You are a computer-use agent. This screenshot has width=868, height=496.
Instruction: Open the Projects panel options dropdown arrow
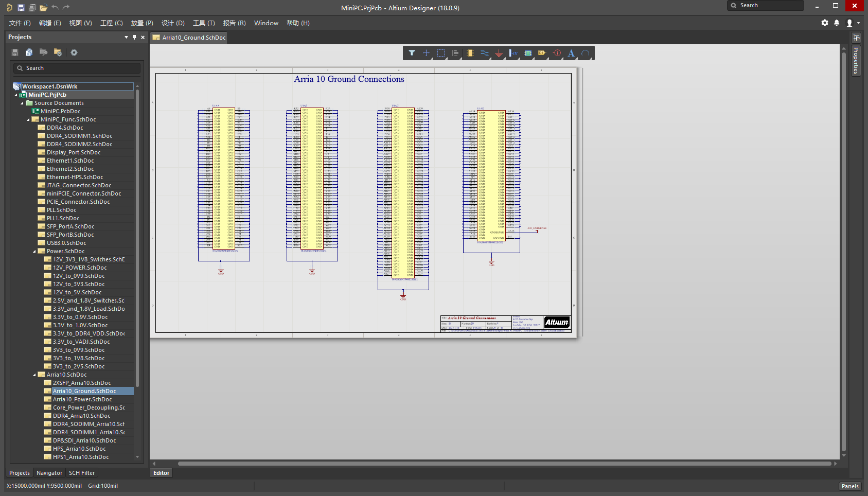click(126, 37)
